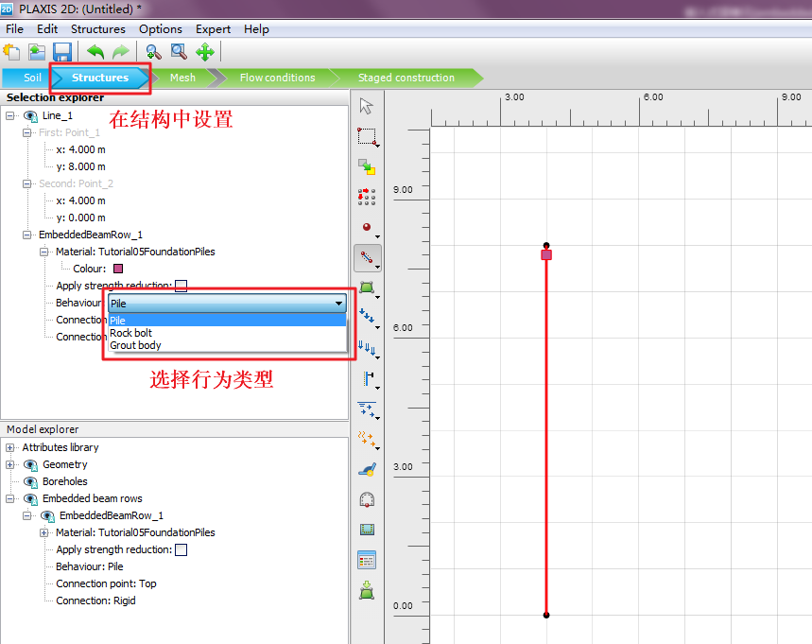812x644 pixels.
Task: Click the Undo arrow icon
Action: coord(95,52)
